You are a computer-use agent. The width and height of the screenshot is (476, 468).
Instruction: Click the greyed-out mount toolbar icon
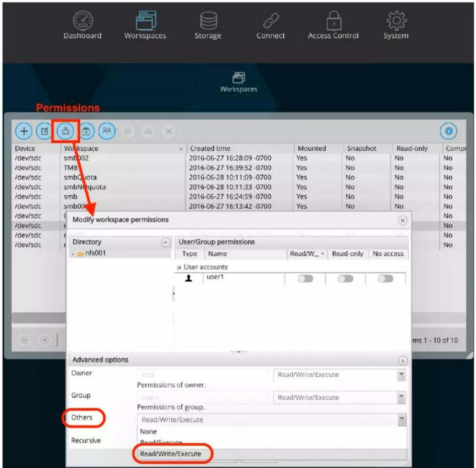[128, 131]
